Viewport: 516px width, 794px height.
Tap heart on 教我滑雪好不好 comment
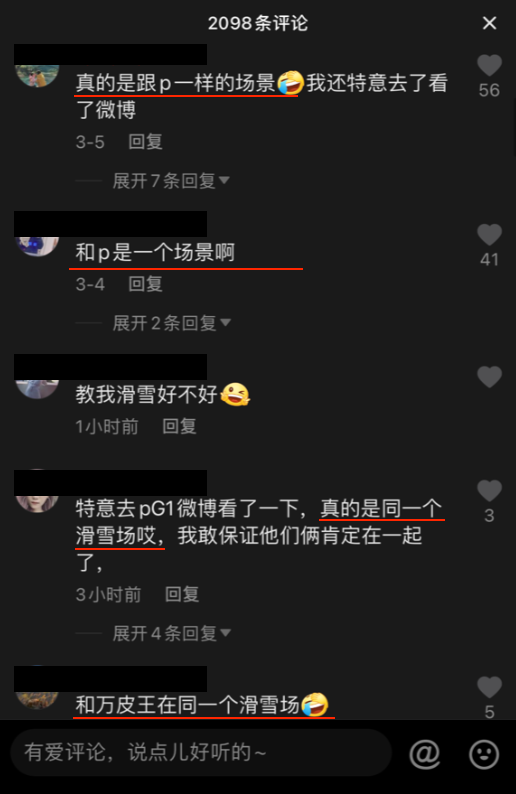(x=489, y=377)
